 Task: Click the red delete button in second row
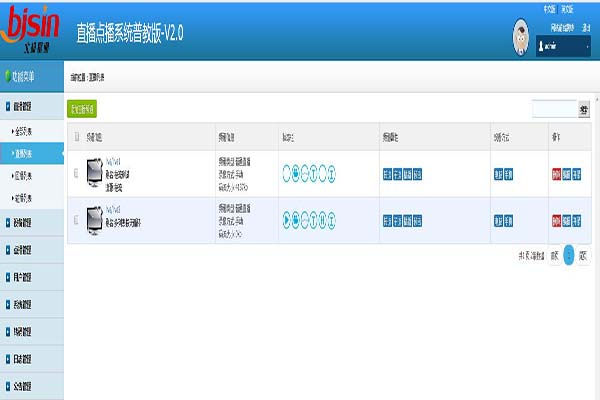click(x=556, y=221)
